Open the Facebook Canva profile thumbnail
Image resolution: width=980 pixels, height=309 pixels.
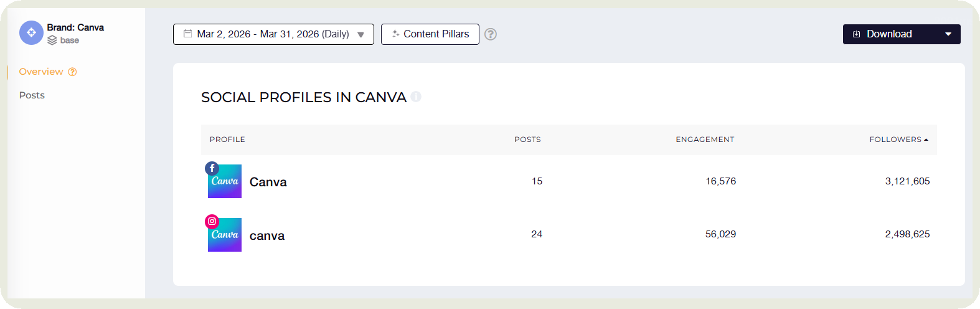[x=225, y=181]
